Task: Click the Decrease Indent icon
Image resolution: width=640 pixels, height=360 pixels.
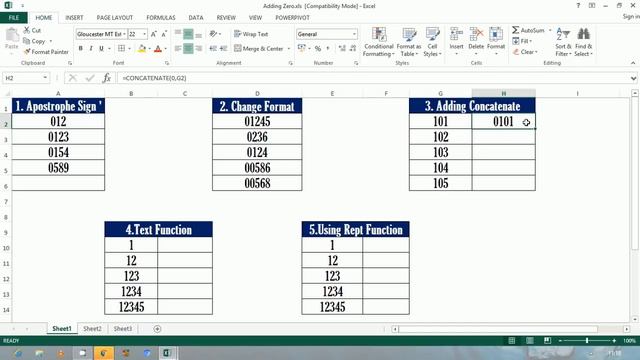Action: [x=213, y=49]
